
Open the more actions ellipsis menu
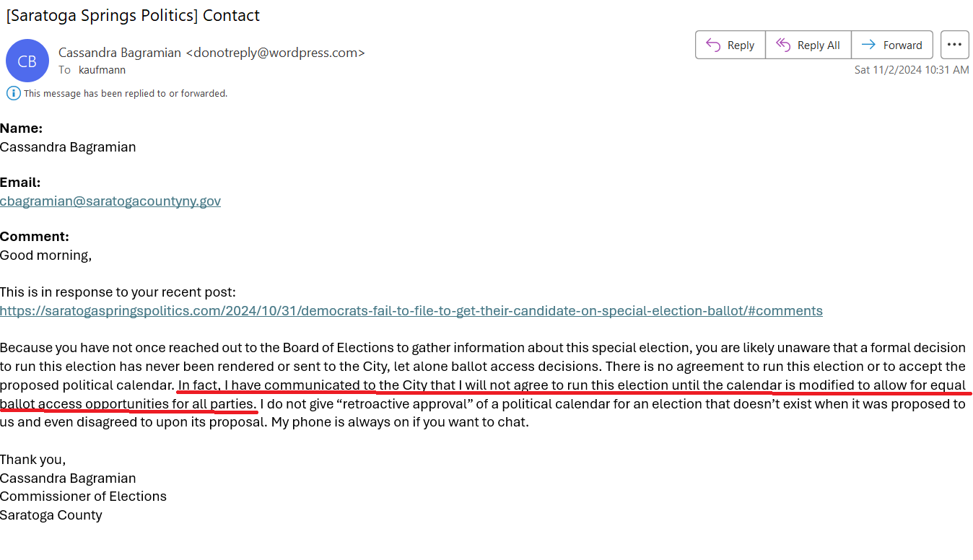pos(954,45)
